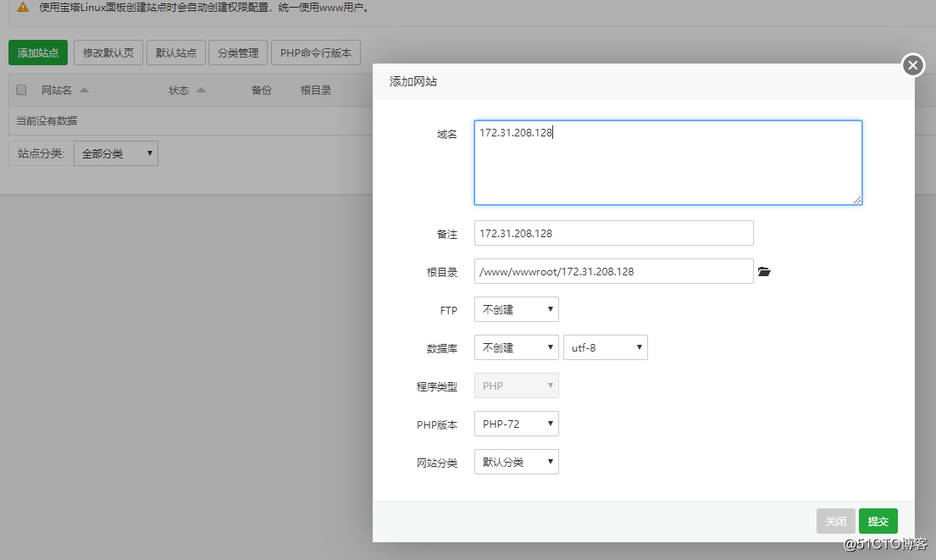Submit the new website with 提交

878,520
